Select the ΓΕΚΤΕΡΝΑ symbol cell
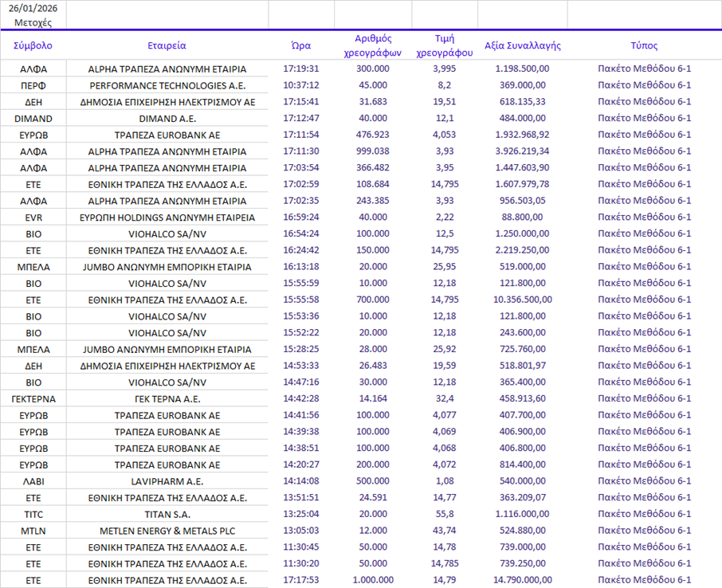Viewport: 722px width, 588px height. point(33,398)
